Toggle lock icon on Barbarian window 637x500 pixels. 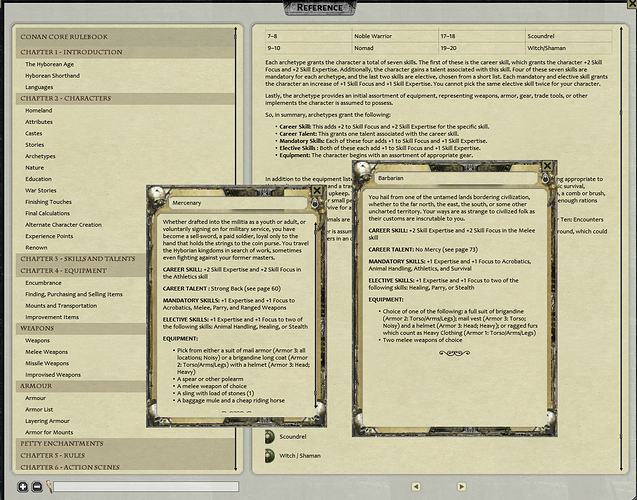point(545,178)
